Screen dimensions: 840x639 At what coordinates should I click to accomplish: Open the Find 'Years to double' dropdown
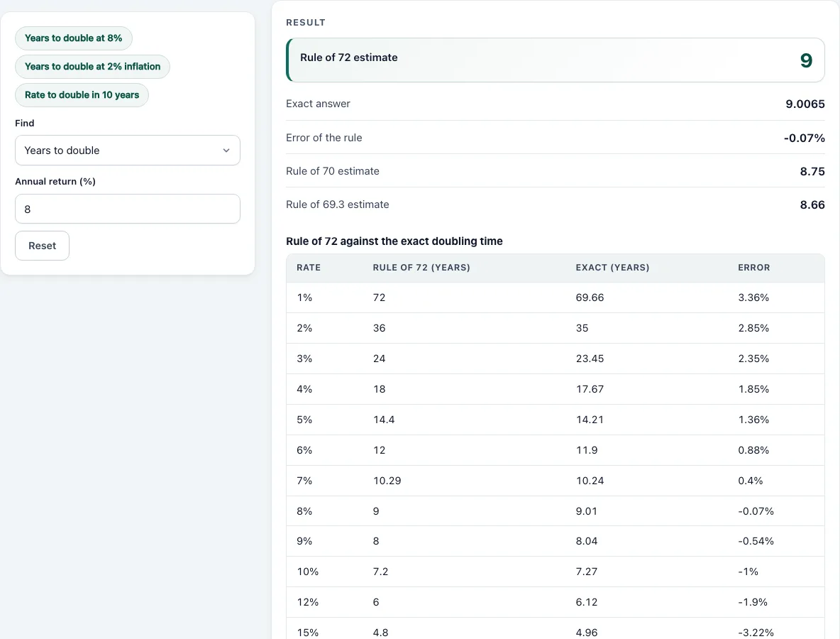(x=128, y=150)
